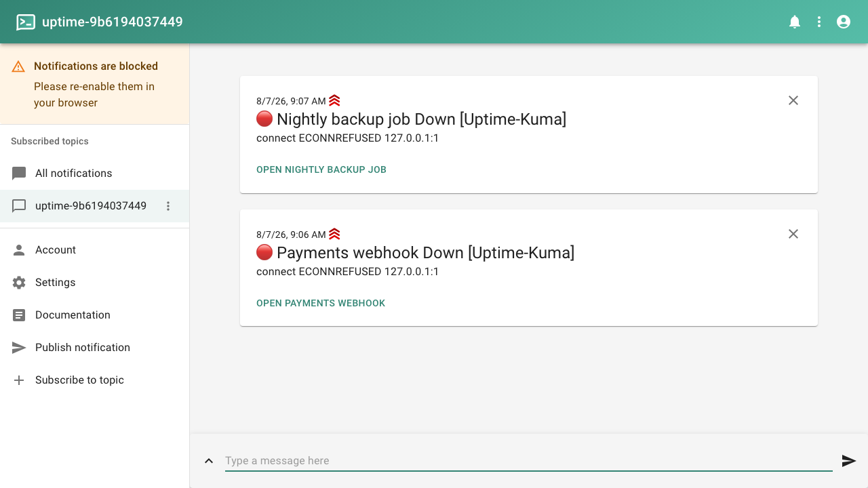Open Documentation link in sidebar
The width and height of the screenshot is (868, 488).
[94, 315]
